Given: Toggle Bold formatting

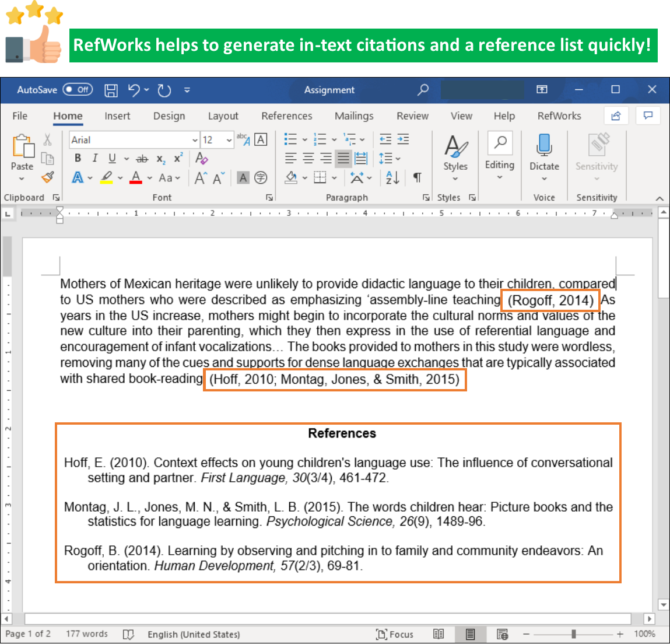Looking at the screenshot, I should click(78, 159).
